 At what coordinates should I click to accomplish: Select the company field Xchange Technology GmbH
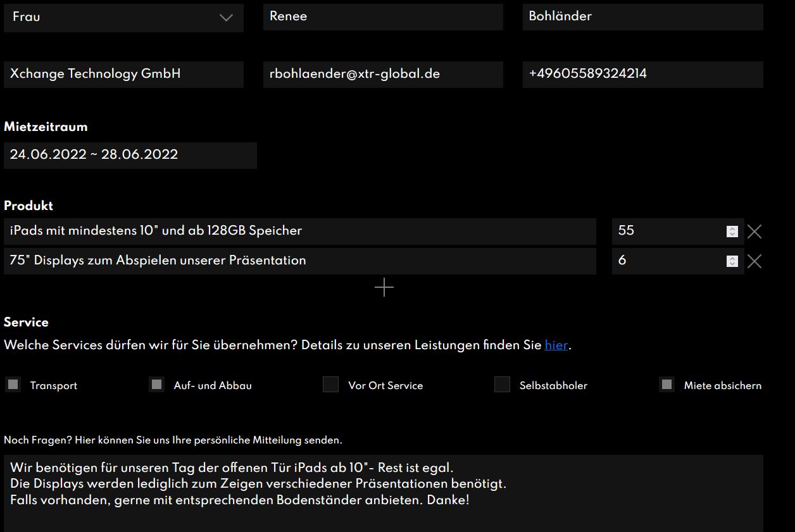tap(123, 74)
